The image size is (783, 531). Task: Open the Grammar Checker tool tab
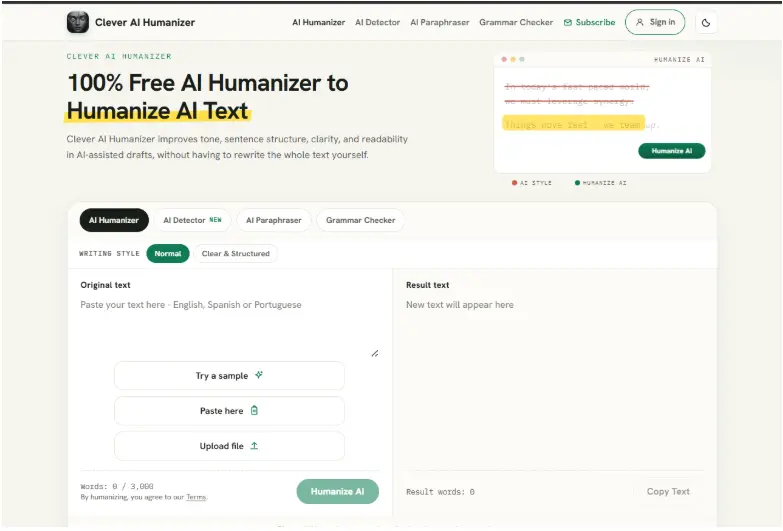361,220
